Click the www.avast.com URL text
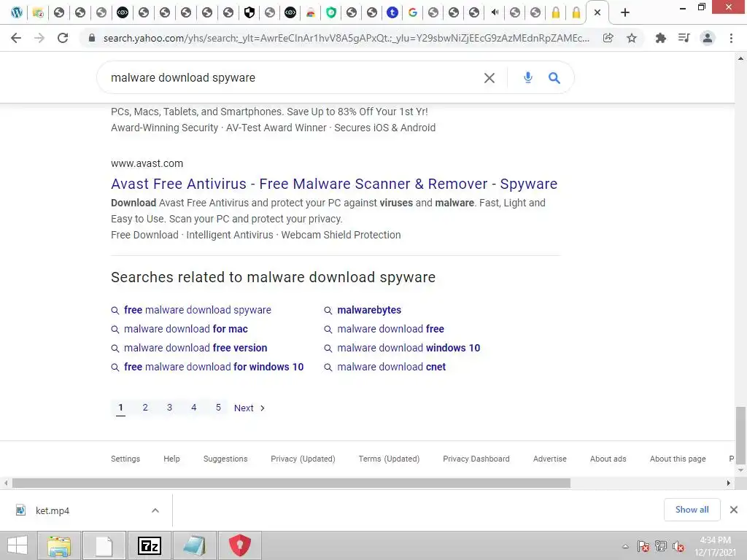Image resolution: width=747 pixels, height=560 pixels. [x=147, y=163]
